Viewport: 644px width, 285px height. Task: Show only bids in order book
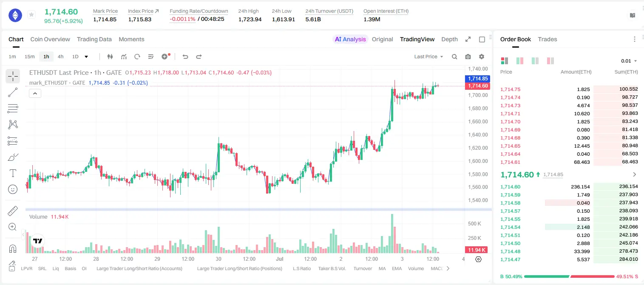[x=535, y=61]
